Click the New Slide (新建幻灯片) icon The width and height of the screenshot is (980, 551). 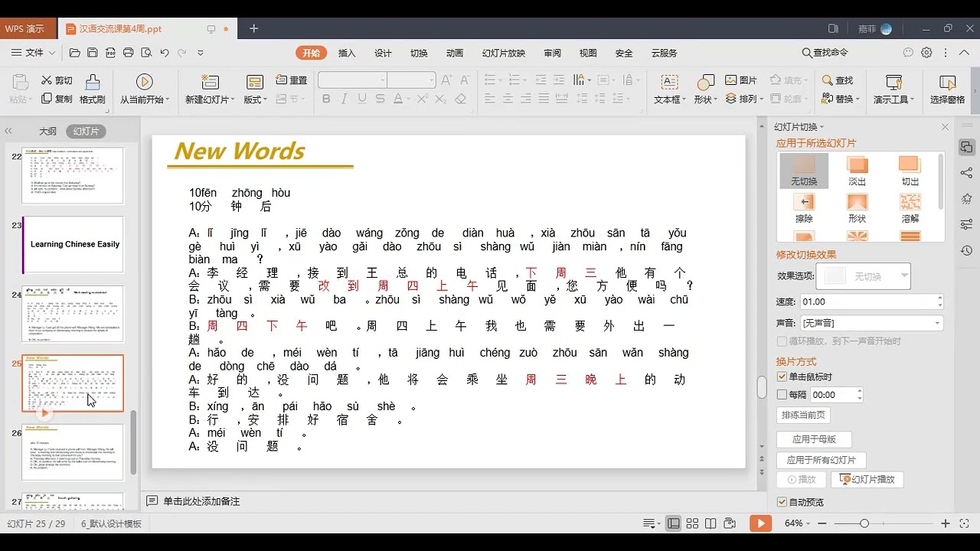point(210,83)
